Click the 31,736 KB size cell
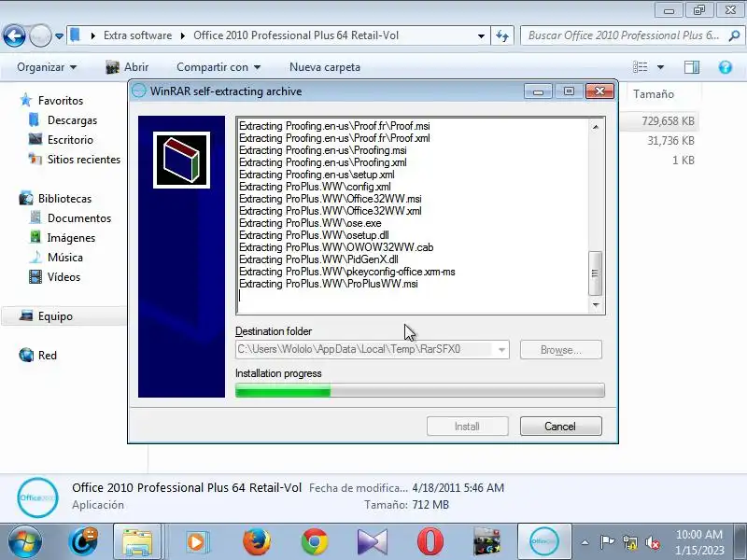 coord(670,141)
